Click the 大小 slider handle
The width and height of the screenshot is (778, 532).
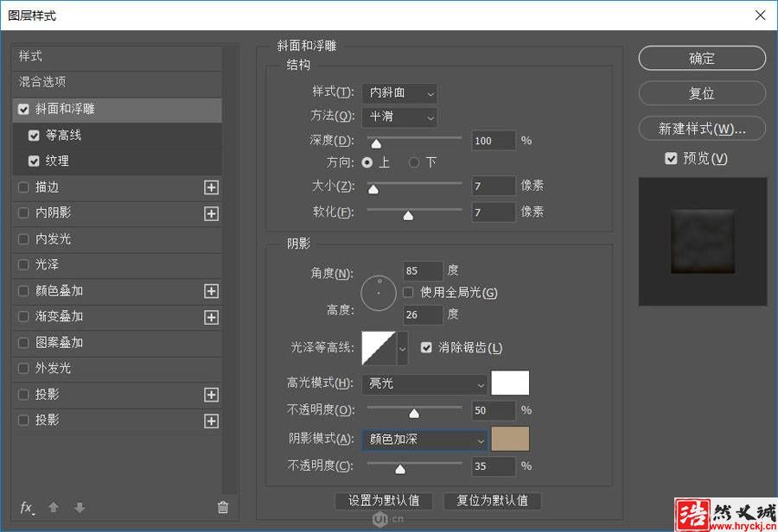click(373, 189)
